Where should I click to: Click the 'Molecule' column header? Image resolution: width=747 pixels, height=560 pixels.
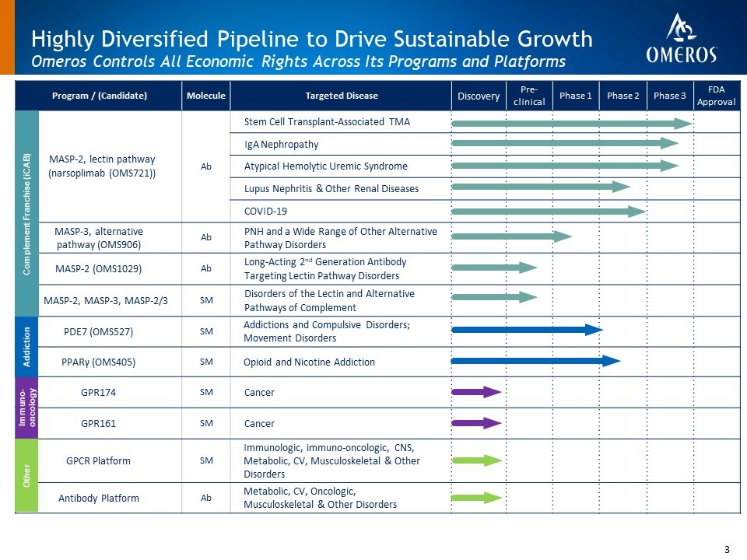tap(205, 96)
